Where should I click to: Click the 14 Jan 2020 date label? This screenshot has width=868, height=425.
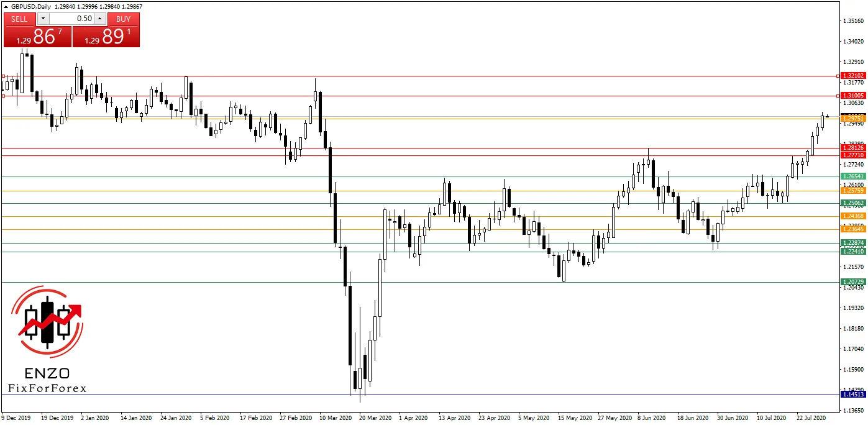[x=136, y=419]
